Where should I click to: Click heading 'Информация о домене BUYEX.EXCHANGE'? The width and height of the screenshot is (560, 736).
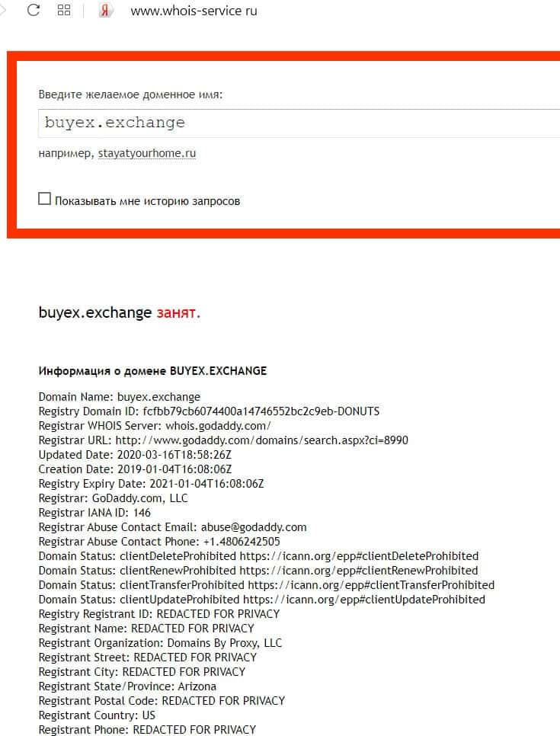152,371
